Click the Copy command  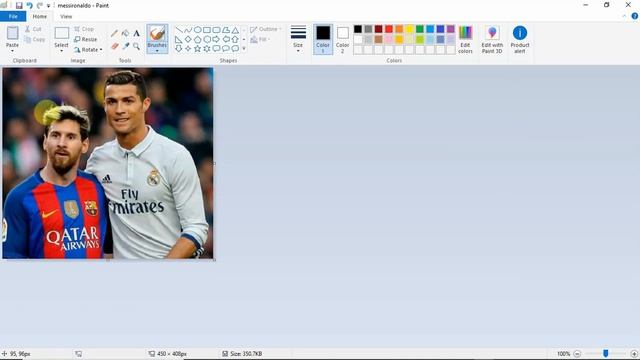point(35,40)
